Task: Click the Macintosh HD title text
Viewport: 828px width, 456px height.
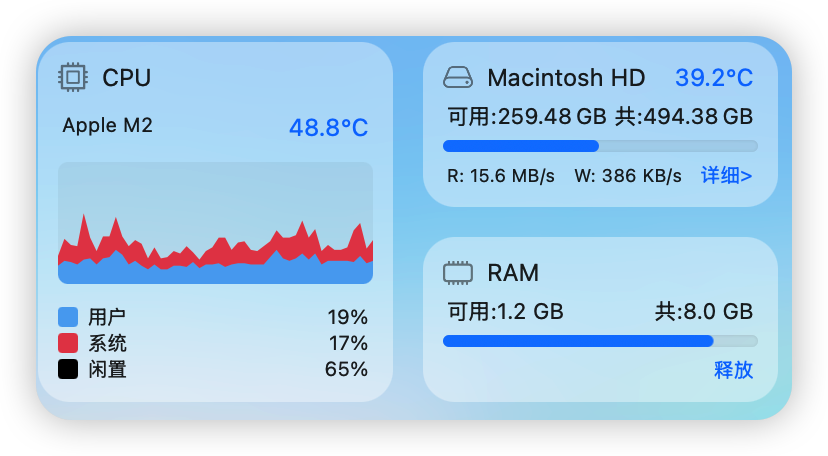Action: pyautogui.click(x=566, y=78)
